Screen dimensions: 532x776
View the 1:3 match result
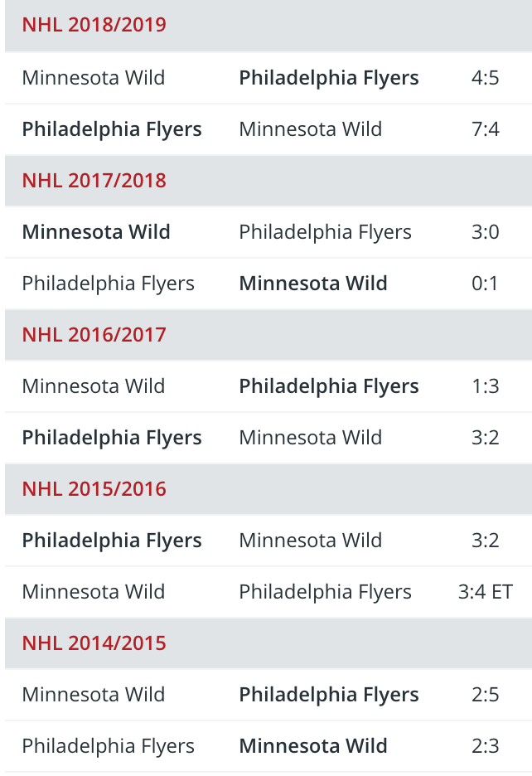point(485,386)
